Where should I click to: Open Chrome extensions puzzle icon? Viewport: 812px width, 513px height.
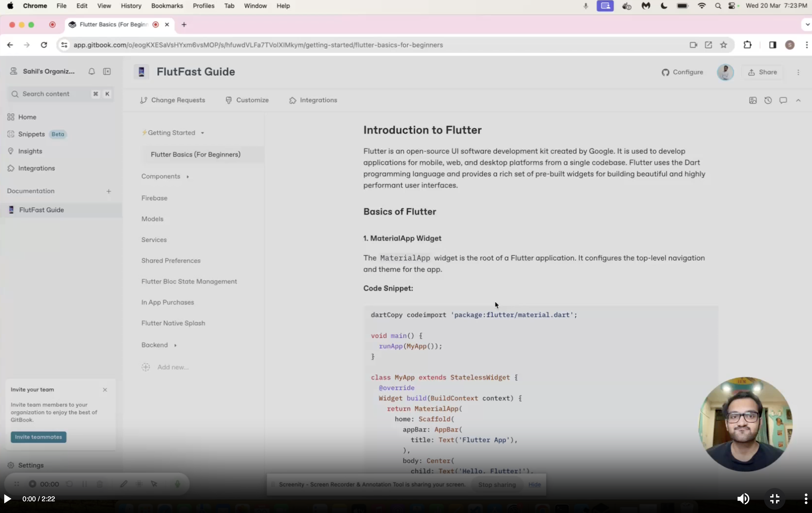[x=748, y=45]
